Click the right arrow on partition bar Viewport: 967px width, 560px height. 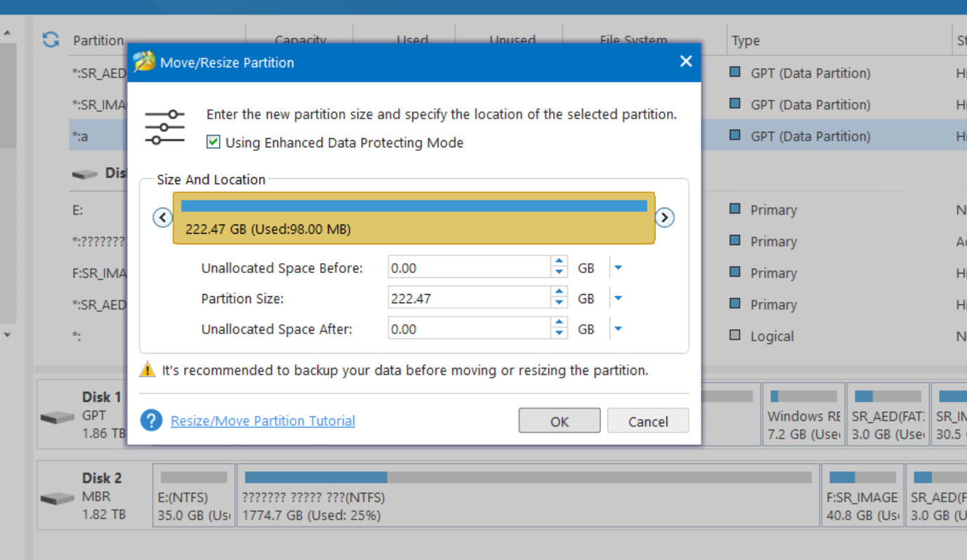tap(664, 218)
